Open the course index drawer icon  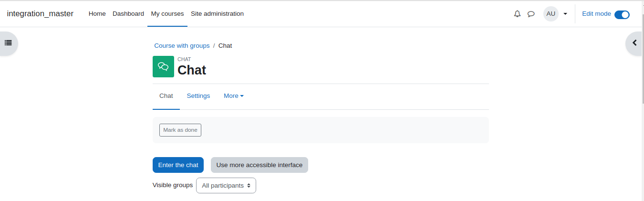pos(8,42)
